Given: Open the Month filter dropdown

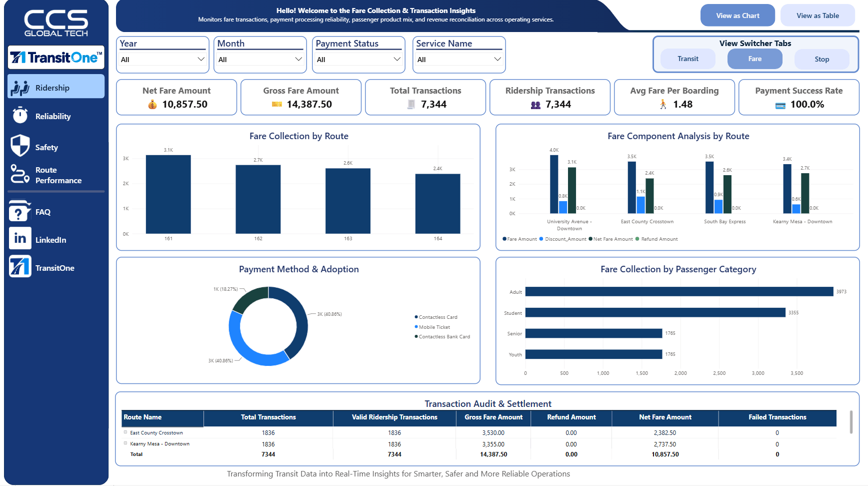Looking at the screenshot, I should pos(260,60).
